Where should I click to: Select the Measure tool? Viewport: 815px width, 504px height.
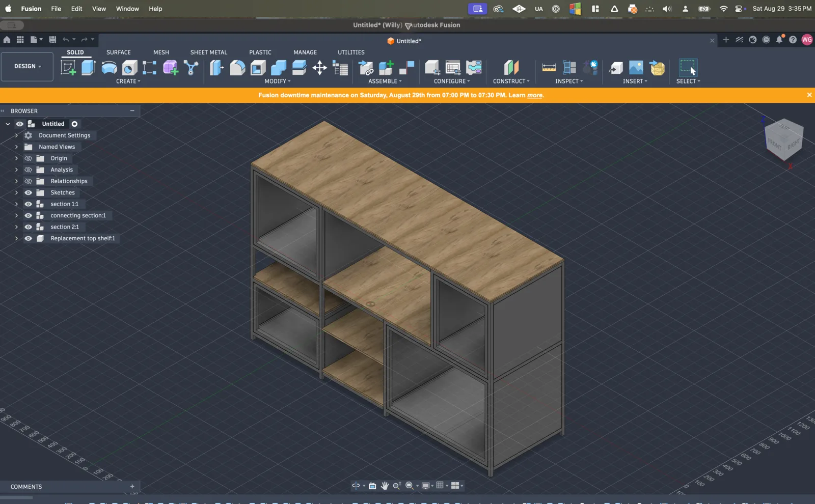click(x=549, y=68)
